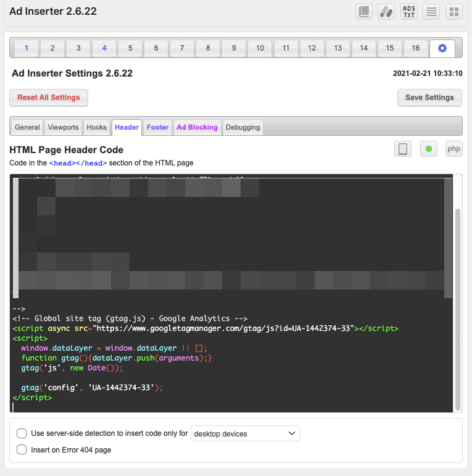Show the blocks list lines icon
472x476 pixels.
[x=431, y=12]
